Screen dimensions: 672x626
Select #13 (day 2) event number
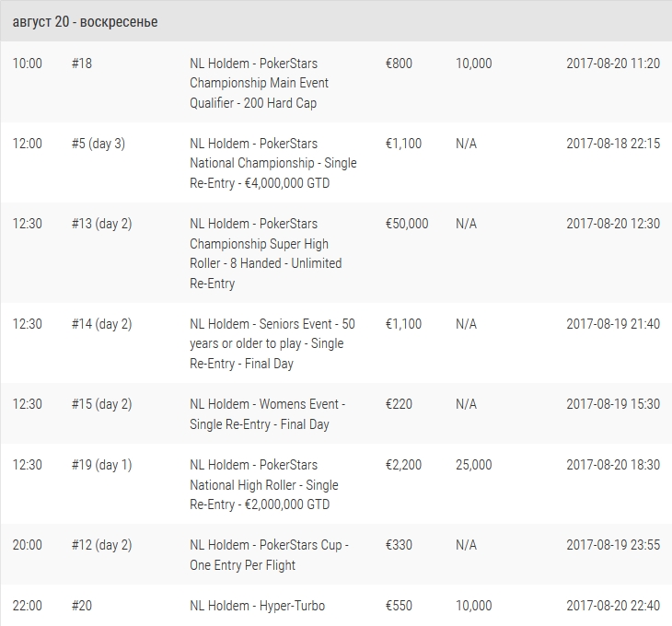coord(101,224)
